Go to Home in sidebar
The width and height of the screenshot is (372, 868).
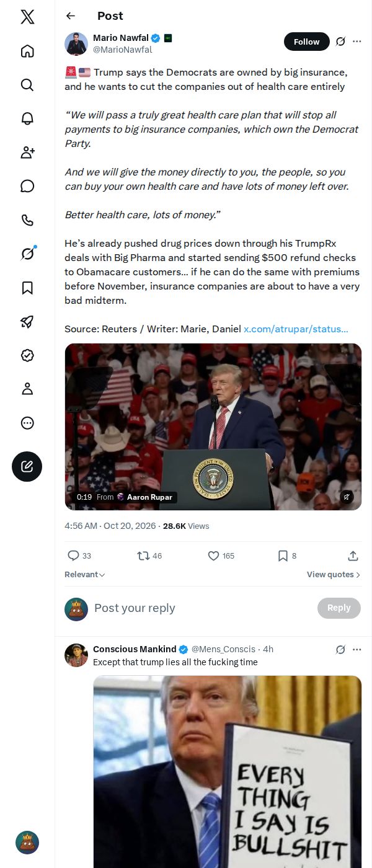pos(27,51)
